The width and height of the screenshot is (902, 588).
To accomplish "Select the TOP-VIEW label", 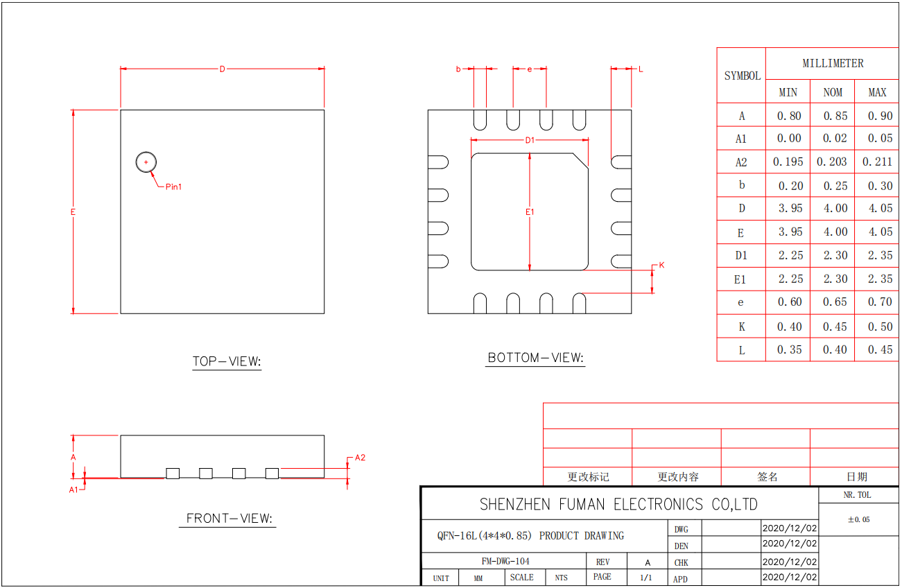I will (x=227, y=360).
